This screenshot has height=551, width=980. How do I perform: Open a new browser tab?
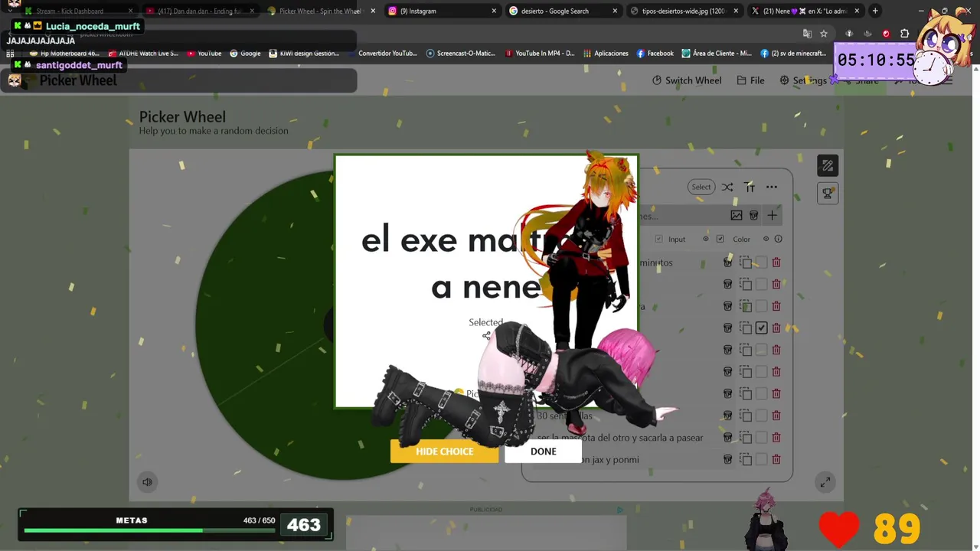coord(875,11)
